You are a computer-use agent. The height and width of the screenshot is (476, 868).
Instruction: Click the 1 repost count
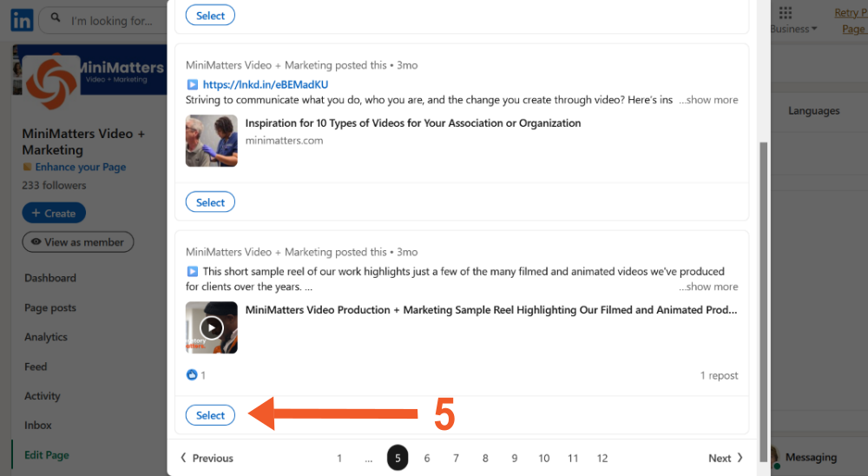(x=719, y=376)
